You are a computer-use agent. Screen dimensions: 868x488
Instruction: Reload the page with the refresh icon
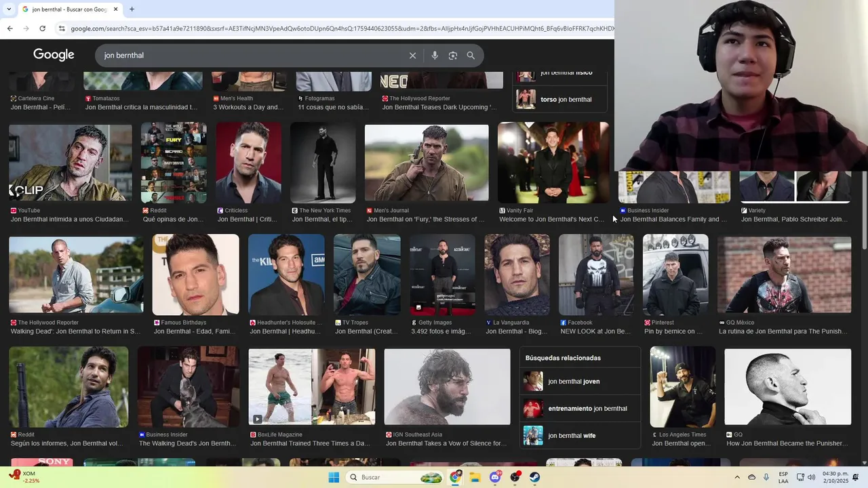42,28
